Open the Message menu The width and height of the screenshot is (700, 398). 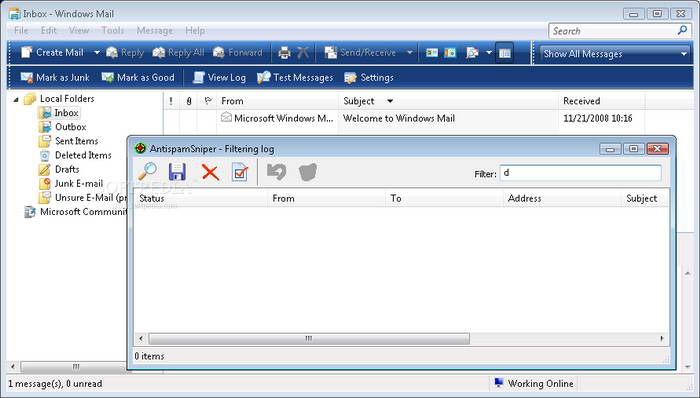(154, 30)
